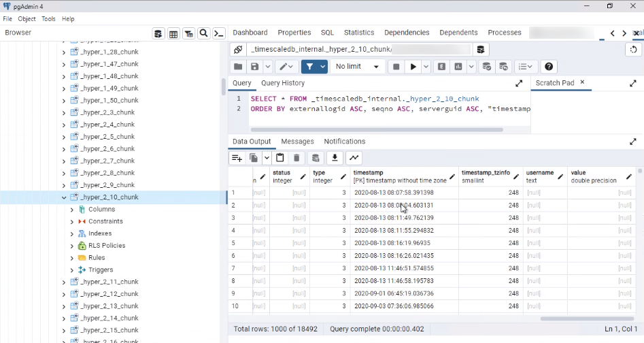Click the blue Sort/Filter funnel button
Image resolution: width=644 pixels, height=343 pixels.
point(309,67)
